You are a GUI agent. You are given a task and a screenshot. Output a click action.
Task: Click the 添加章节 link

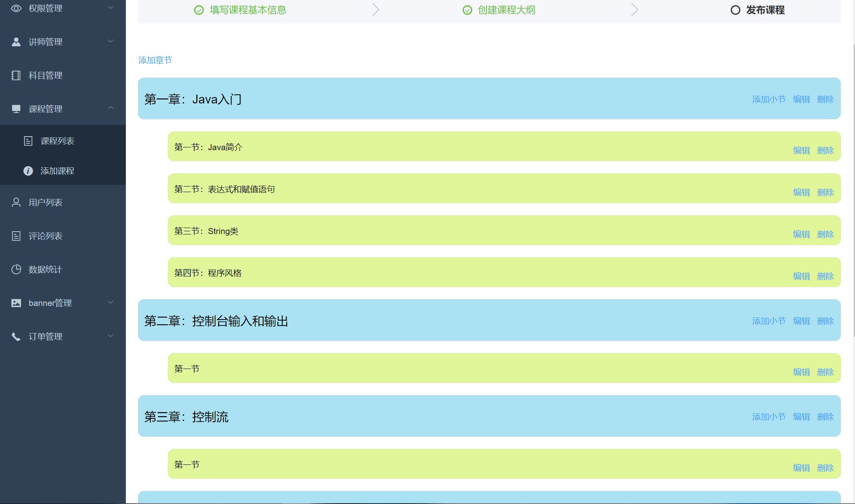[x=155, y=60]
